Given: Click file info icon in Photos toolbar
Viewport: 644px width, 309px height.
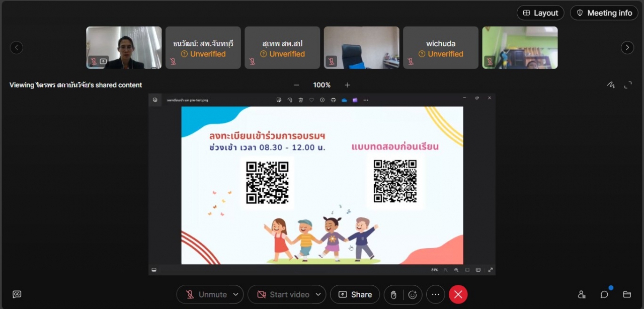Looking at the screenshot, I should (323, 100).
